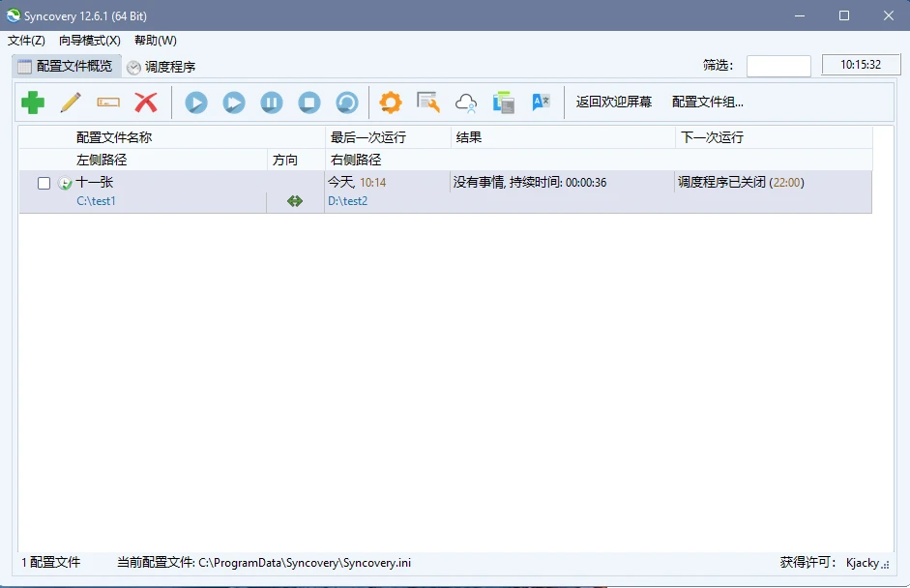Delete profile with the red X icon
This screenshot has height=588, width=910.
coord(146,103)
